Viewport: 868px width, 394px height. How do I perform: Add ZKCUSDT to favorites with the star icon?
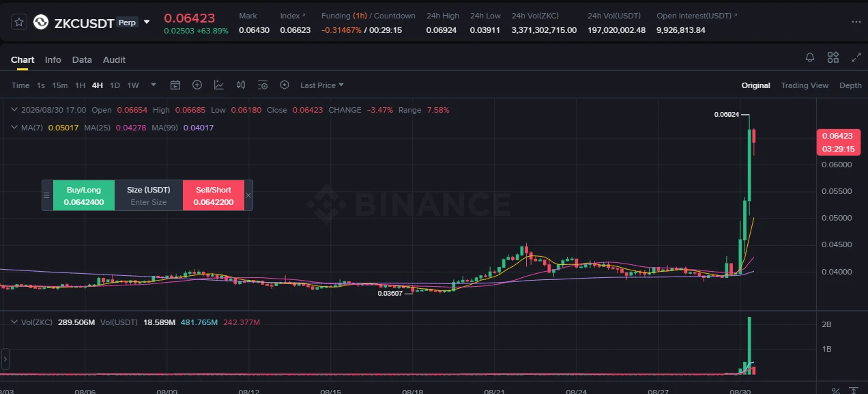(19, 22)
